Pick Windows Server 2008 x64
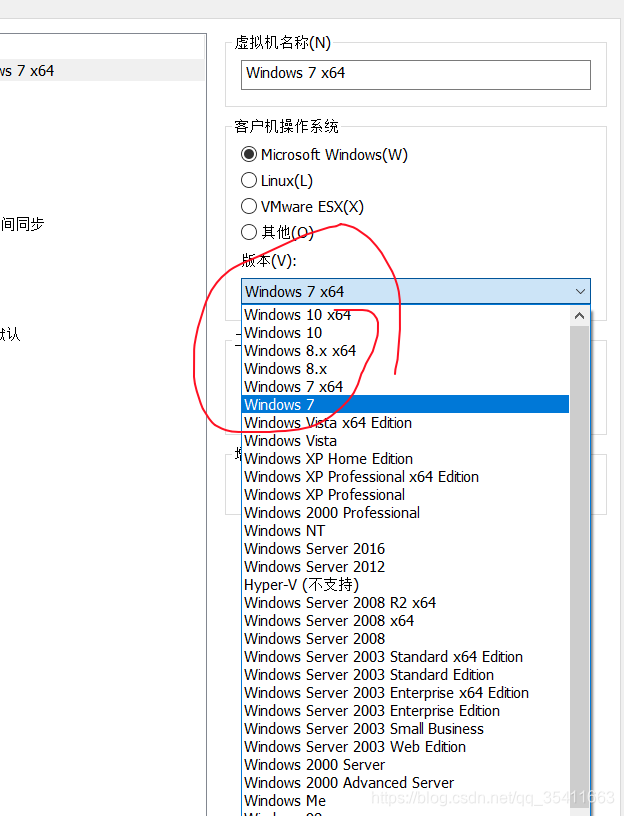This screenshot has width=624, height=816. (406, 621)
